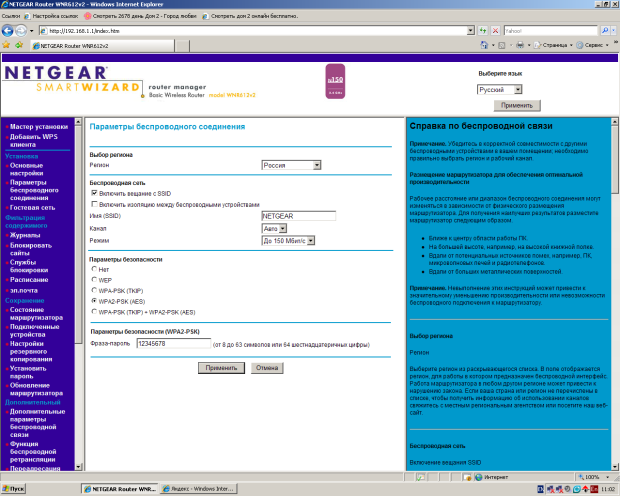
Task: Click Применить button under language selector
Action: click(517, 106)
